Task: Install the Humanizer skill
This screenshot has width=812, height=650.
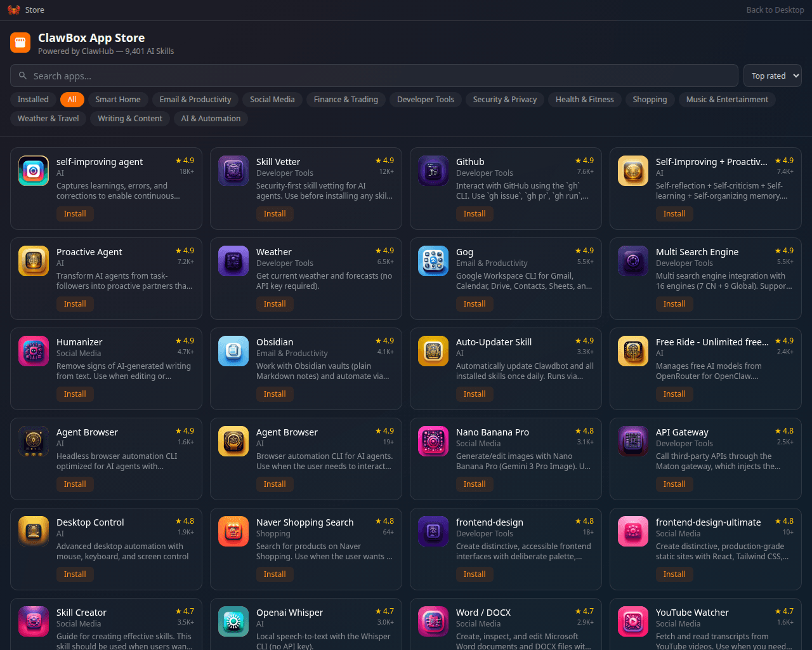Action: click(75, 394)
